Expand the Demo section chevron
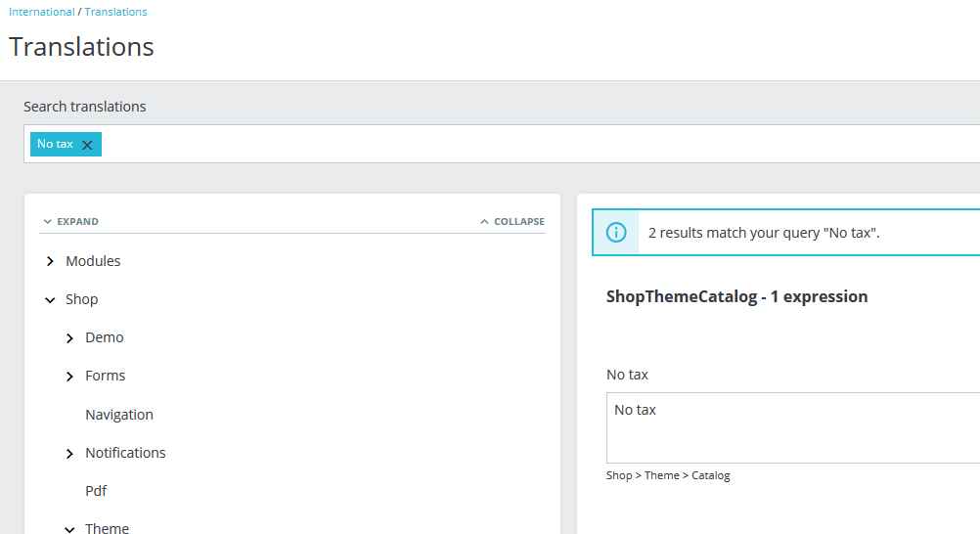This screenshot has height=534, width=980. tap(69, 338)
